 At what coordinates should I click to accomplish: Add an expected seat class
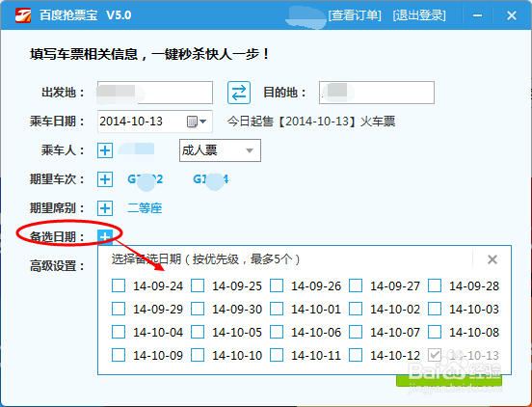(x=105, y=208)
